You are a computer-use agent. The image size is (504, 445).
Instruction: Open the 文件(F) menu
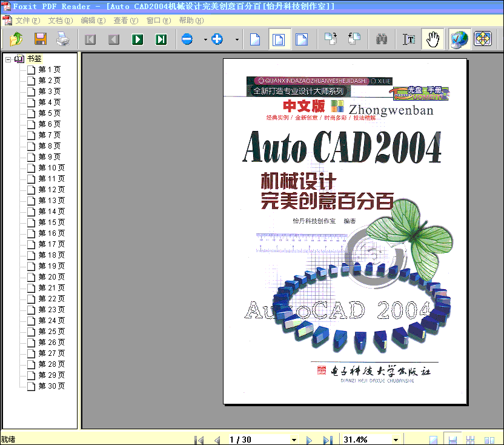[x=28, y=21]
